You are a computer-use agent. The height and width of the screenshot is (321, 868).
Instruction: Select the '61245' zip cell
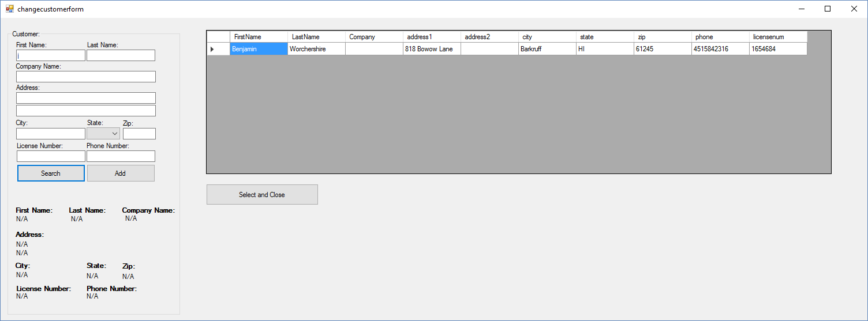663,49
